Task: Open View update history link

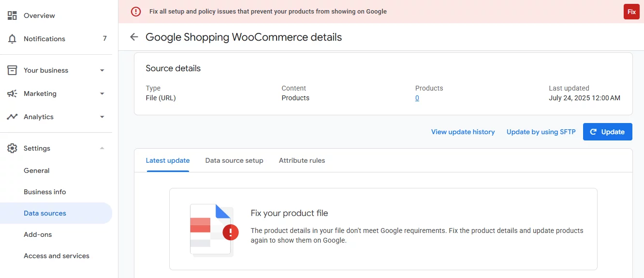Action: [463, 132]
